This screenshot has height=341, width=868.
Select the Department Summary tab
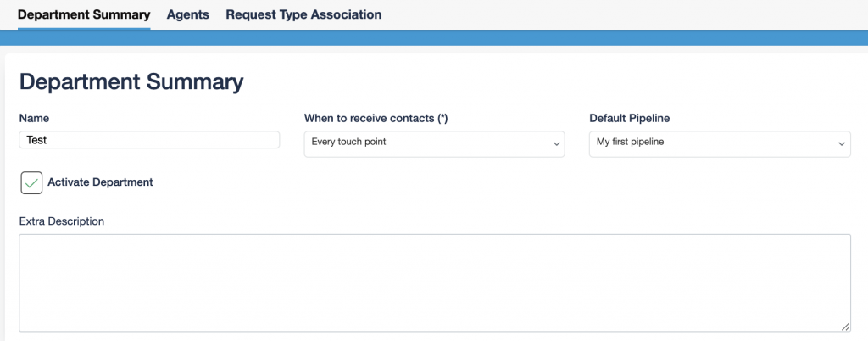click(x=84, y=14)
